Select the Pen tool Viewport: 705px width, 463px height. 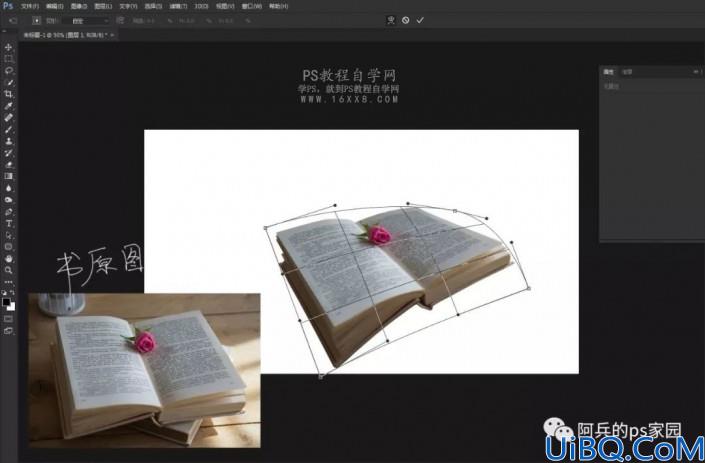point(8,212)
